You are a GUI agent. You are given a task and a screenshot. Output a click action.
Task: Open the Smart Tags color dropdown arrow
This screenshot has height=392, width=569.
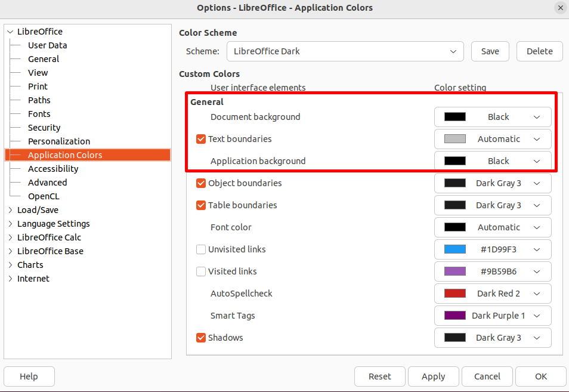[x=537, y=316]
